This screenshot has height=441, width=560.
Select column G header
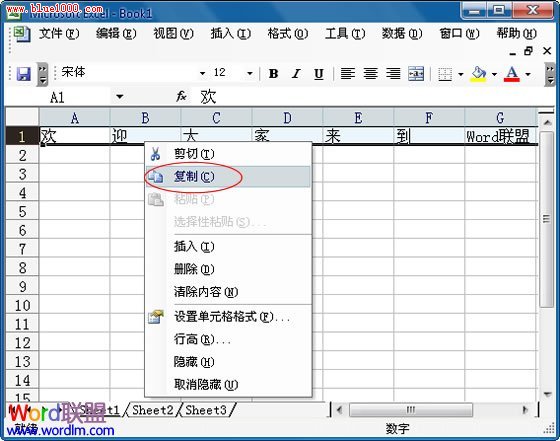click(500, 118)
